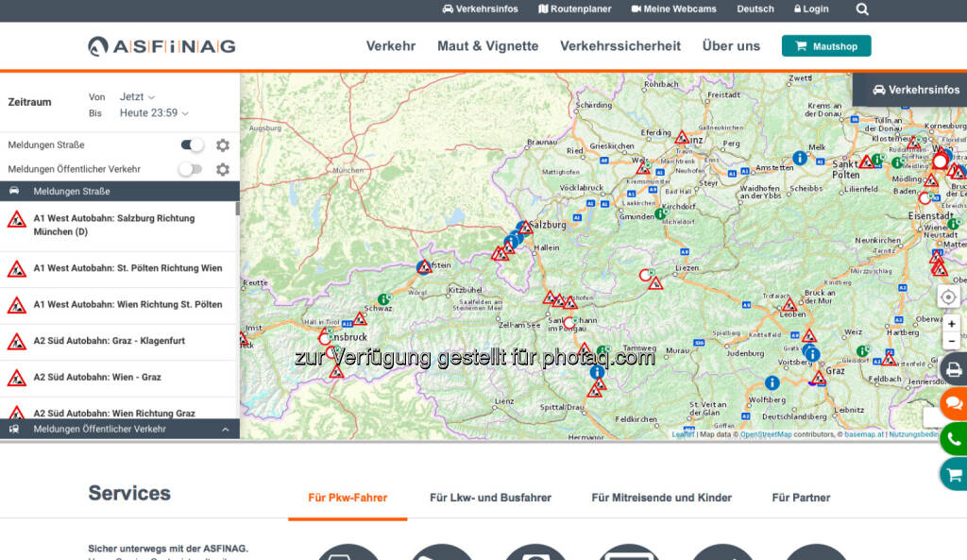Expand Meldungen Öffentlicher Verkehr panel chevron
The image size is (967, 560).
click(225, 430)
